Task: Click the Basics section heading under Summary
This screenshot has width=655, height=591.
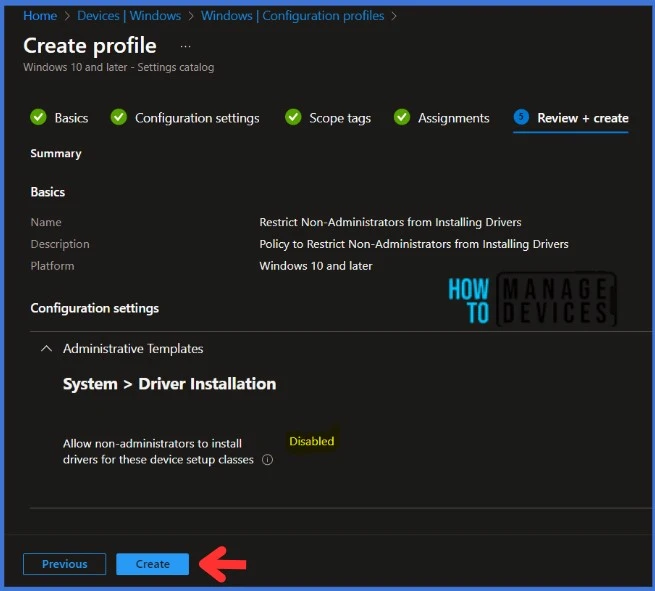Action: pyautogui.click(x=48, y=192)
